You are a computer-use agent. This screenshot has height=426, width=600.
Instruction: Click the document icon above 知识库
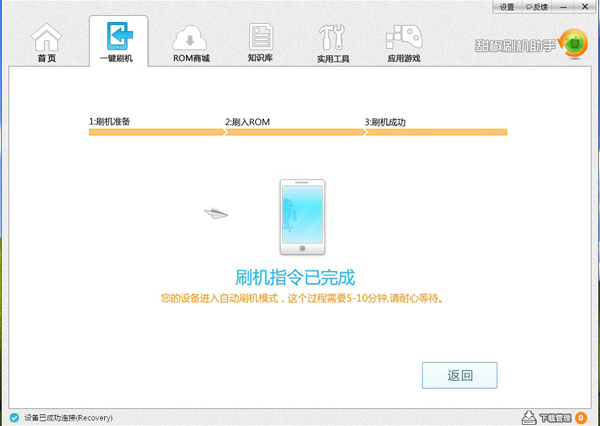coord(261,36)
